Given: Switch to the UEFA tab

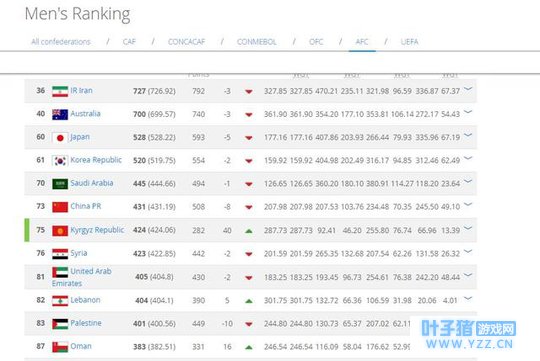Looking at the screenshot, I should tap(409, 42).
